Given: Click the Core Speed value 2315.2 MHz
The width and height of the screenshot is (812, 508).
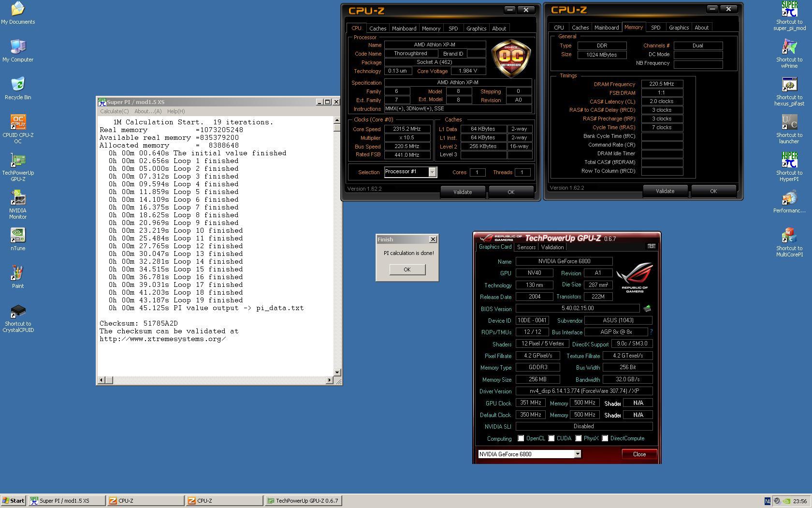Looking at the screenshot, I should [x=407, y=129].
